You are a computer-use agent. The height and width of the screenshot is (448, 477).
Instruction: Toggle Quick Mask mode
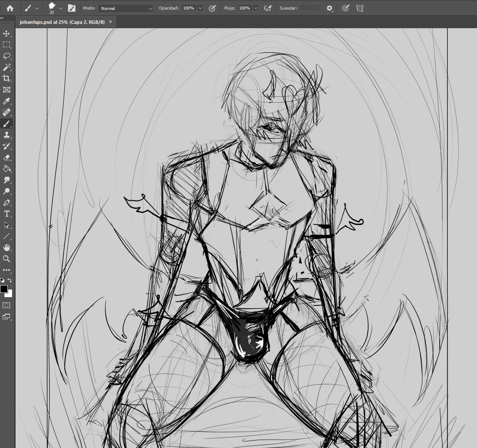[6, 305]
